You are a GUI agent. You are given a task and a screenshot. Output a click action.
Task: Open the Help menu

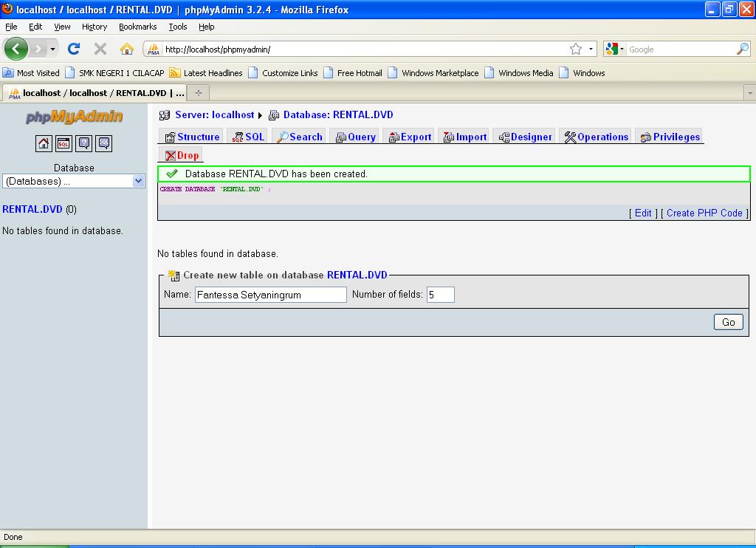point(207,27)
